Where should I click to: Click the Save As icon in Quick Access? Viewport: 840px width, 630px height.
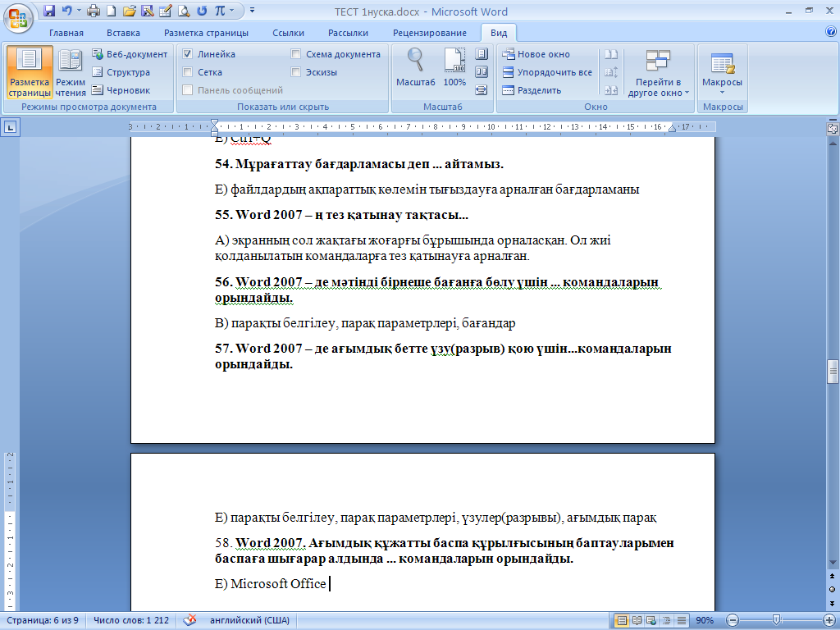click(x=148, y=11)
